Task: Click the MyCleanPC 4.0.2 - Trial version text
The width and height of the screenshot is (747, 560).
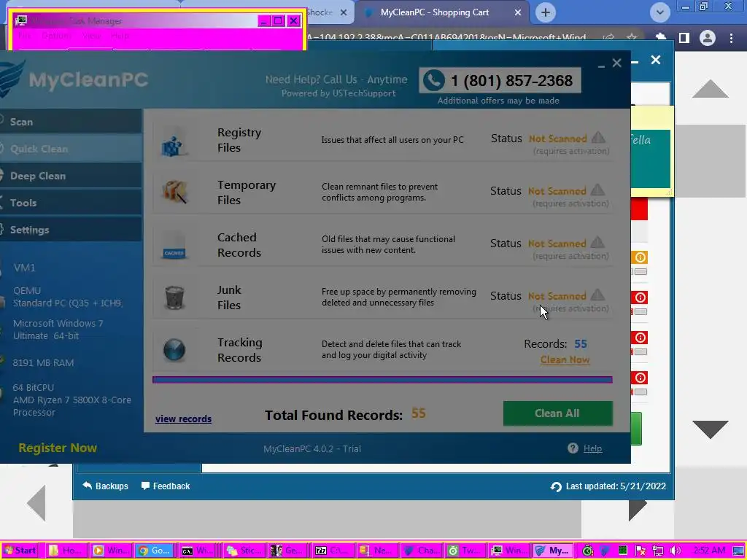Action: click(x=312, y=448)
